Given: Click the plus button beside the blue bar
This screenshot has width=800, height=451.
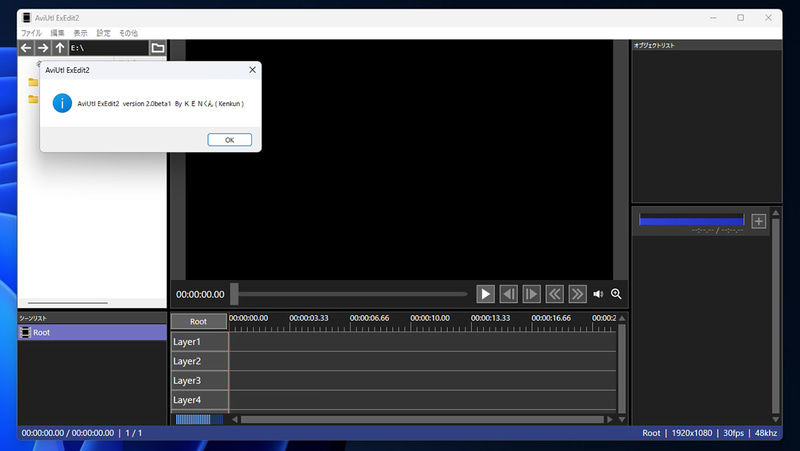Looking at the screenshot, I should (758, 221).
